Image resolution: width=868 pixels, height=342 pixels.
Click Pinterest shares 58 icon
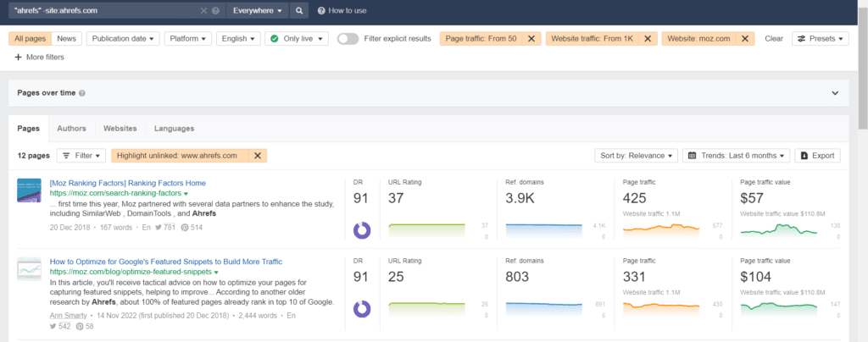coord(79,327)
